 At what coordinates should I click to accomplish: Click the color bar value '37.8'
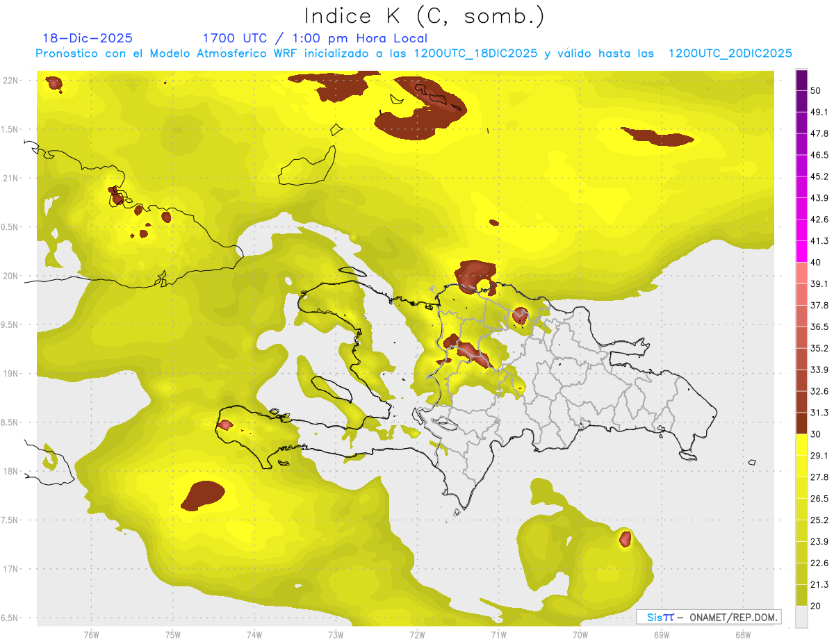819,305
